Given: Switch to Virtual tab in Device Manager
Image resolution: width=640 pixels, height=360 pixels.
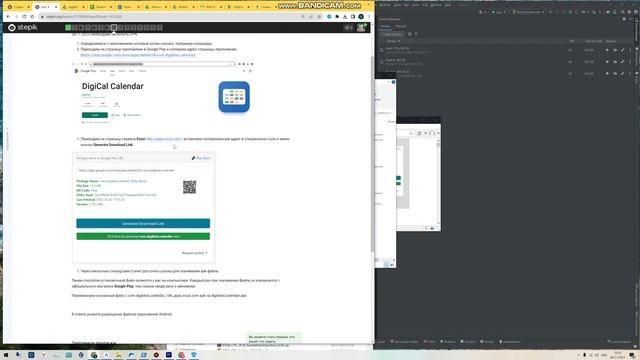Looking at the screenshot, I should pos(385,26).
